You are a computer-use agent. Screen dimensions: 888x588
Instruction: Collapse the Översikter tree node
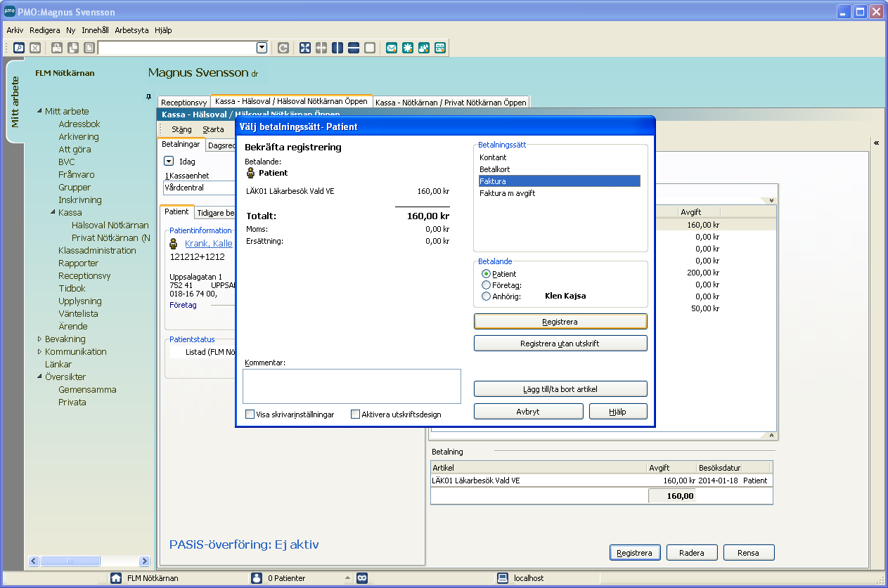tap(39, 377)
